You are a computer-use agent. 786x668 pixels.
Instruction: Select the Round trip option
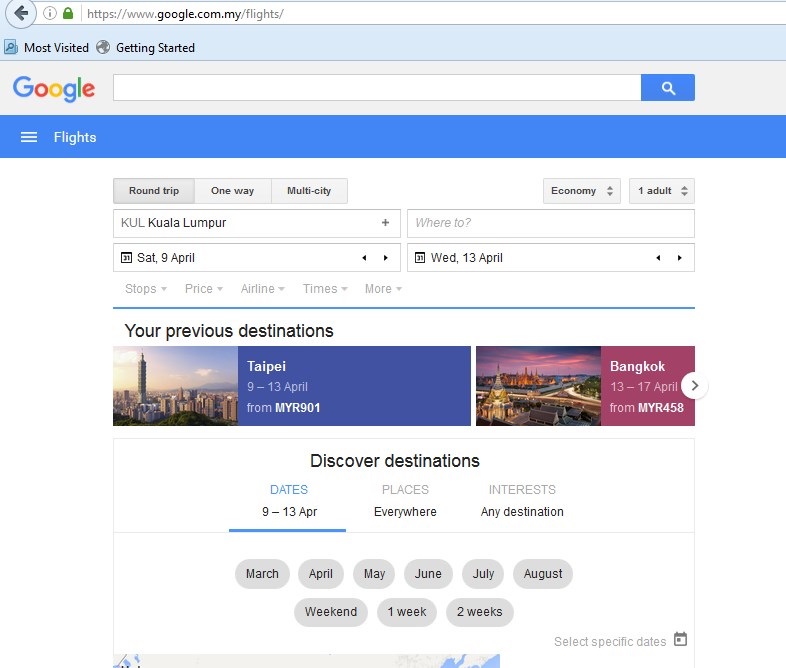[x=154, y=191]
